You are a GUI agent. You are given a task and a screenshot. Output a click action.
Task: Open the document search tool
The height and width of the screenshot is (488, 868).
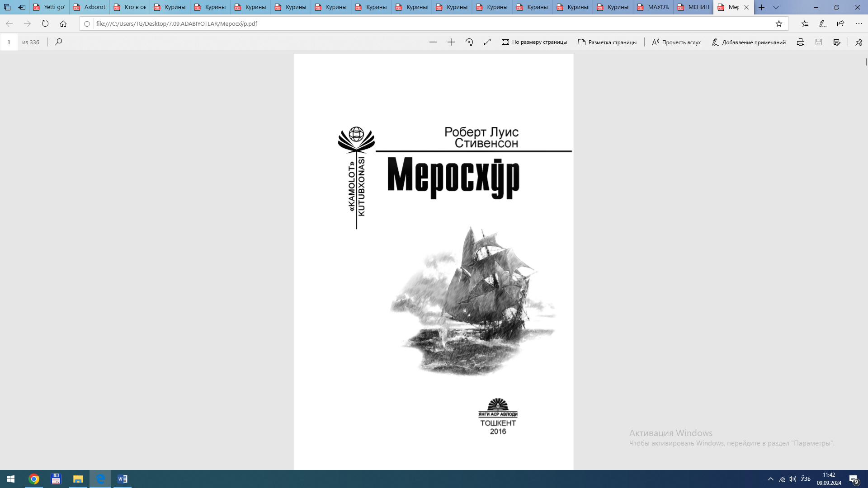tap(58, 42)
